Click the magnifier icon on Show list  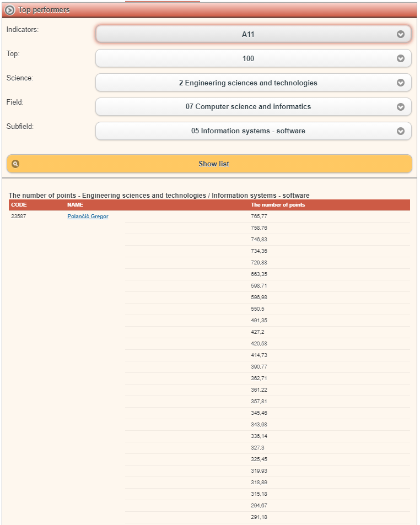15,164
